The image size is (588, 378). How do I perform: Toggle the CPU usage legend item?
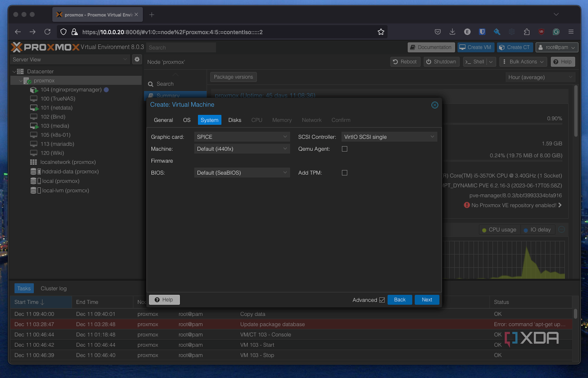click(498, 230)
